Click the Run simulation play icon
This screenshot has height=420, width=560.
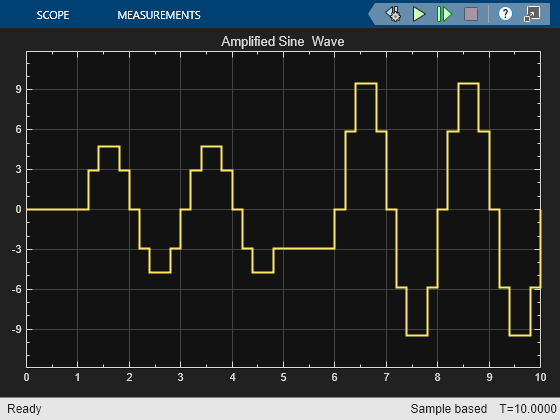pyautogui.click(x=419, y=14)
